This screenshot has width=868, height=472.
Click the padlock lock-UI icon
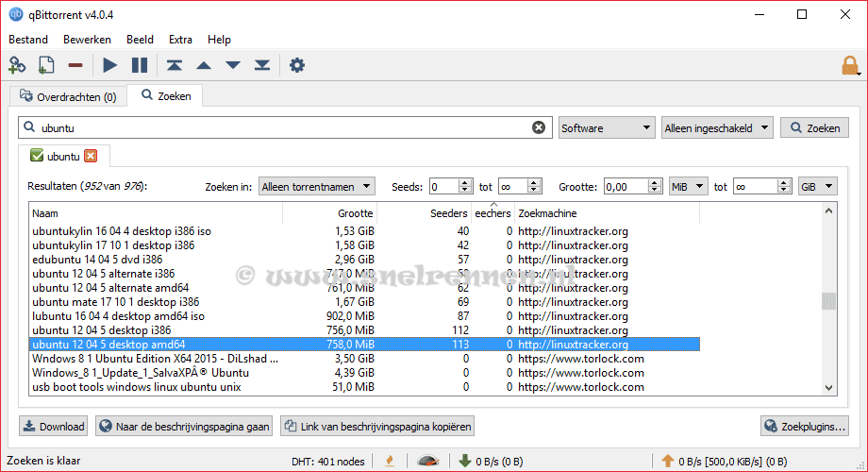850,65
